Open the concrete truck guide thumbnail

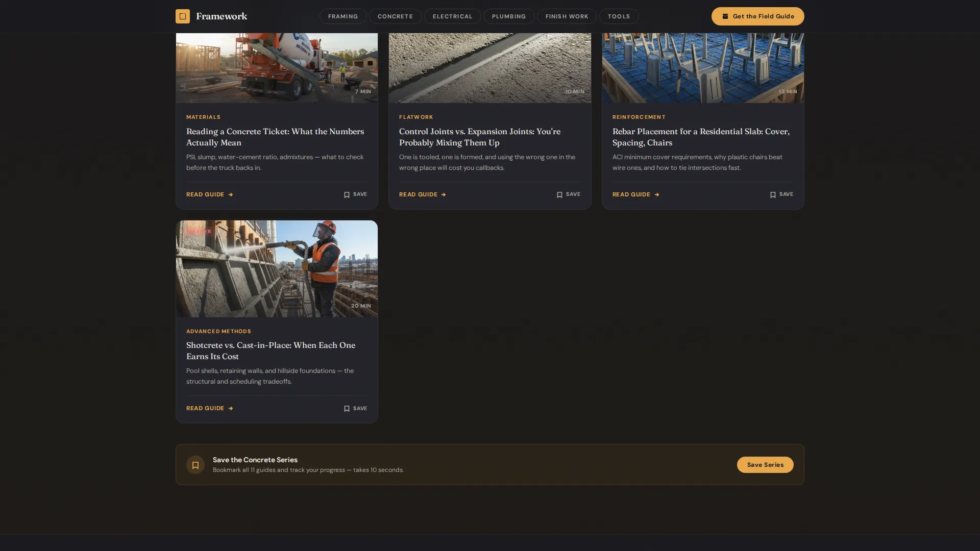[x=277, y=68]
